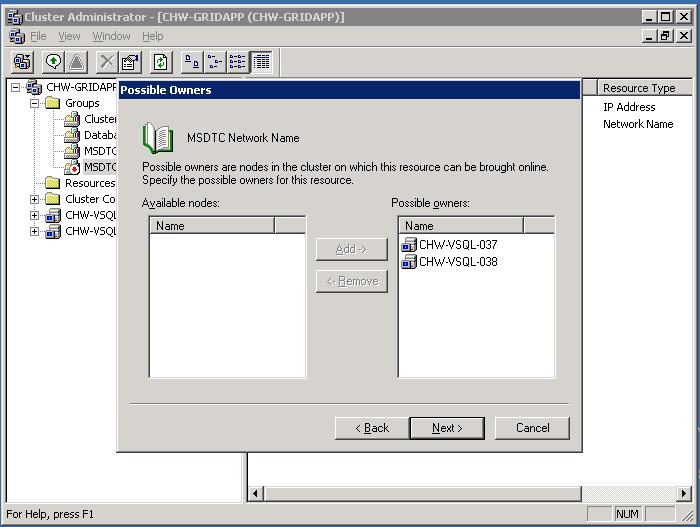Image resolution: width=700 pixels, height=527 pixels.
Task: Click the Refresh toolbar icon
Action: (x=161, y=62)
